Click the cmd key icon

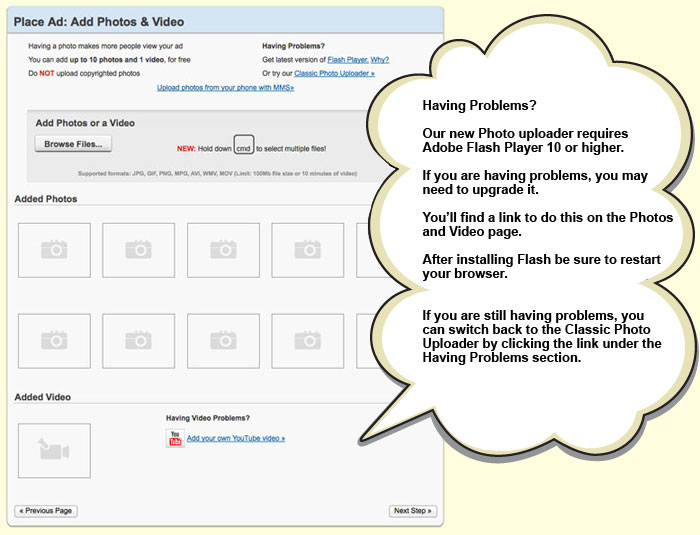point(242,147)
